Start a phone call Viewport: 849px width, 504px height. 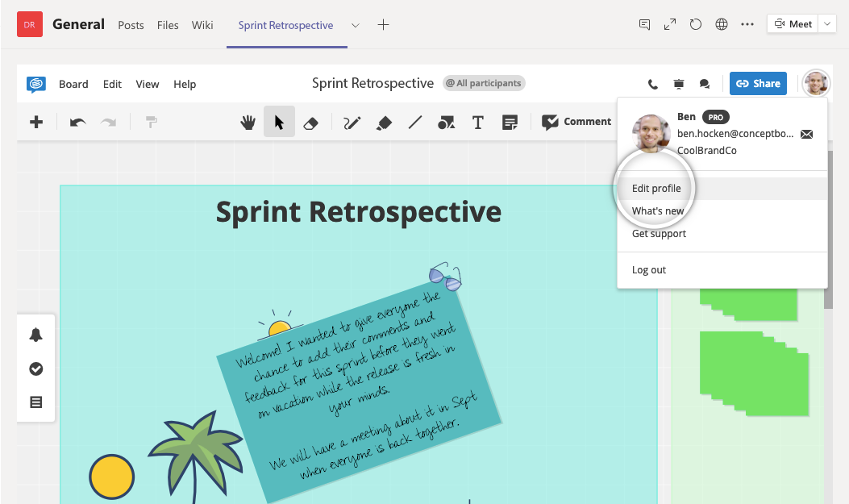pyautogui.click(x=653, y=84)
